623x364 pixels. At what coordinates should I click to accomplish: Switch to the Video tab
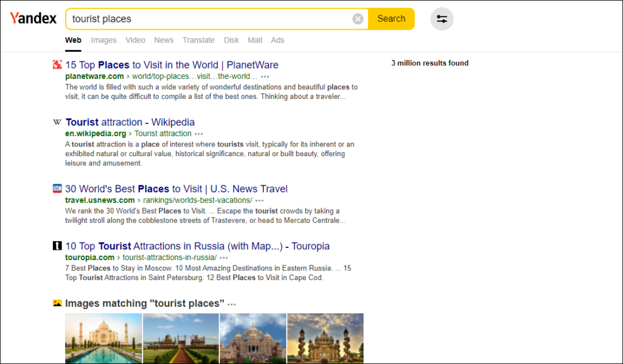[x=135, y=40]
